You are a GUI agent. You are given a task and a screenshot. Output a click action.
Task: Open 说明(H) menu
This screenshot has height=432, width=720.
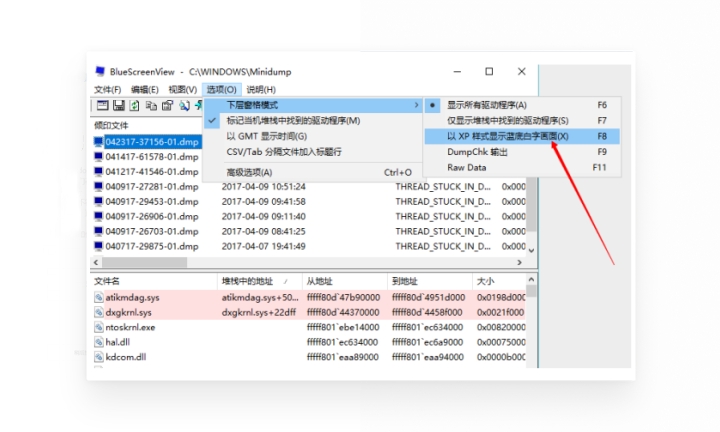(261, 90)
